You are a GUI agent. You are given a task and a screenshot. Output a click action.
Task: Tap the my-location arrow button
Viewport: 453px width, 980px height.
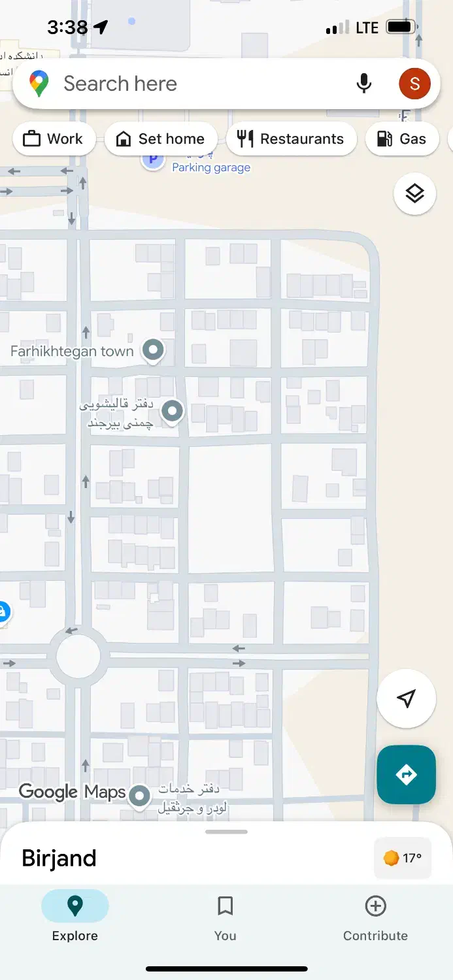tap(407, 698)
